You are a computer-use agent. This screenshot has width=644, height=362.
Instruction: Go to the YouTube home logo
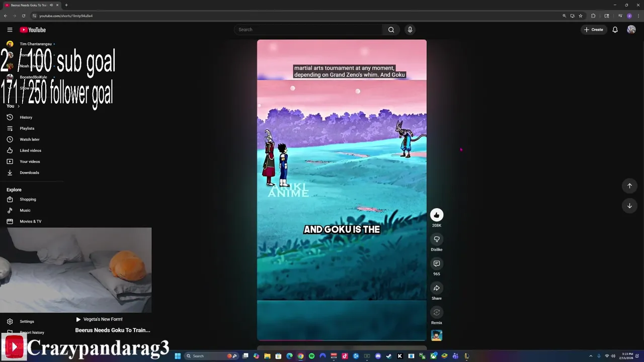click(x=33, y=30)
